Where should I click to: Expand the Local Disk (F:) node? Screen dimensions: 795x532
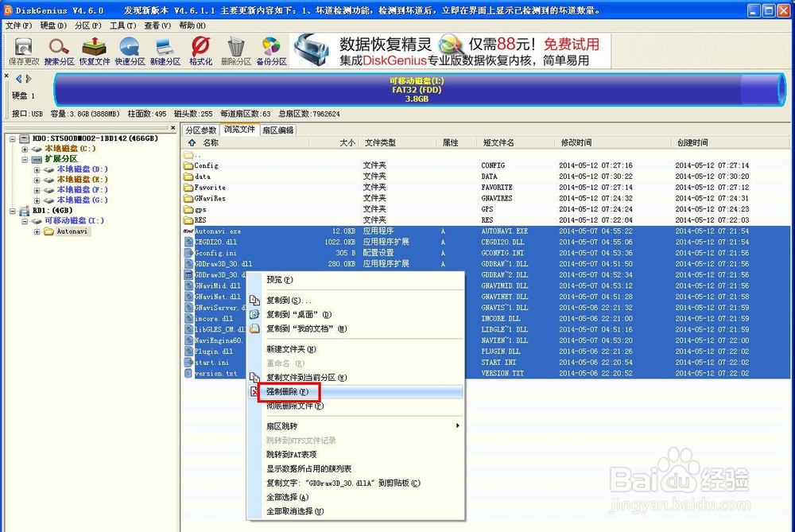37,190
